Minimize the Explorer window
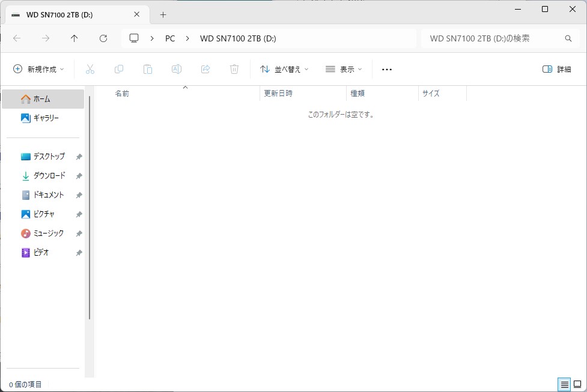The height and width of the screenshot is (392, 587). 518,9
